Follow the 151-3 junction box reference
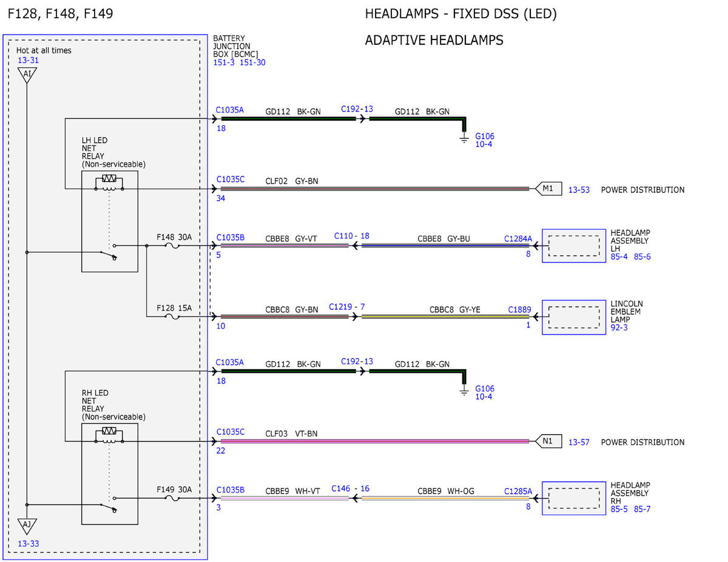The width and height of the screenshot is (728, 562). [x=224, y=62]
